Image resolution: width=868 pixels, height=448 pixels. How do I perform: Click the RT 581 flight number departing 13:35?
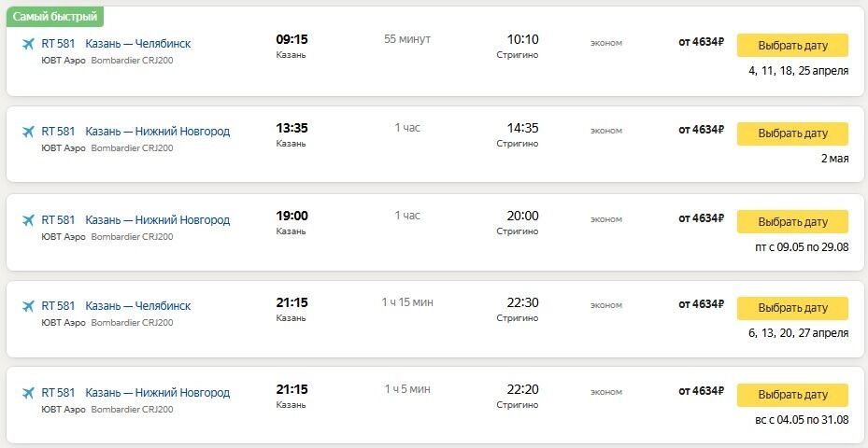(x=58, y=132)
